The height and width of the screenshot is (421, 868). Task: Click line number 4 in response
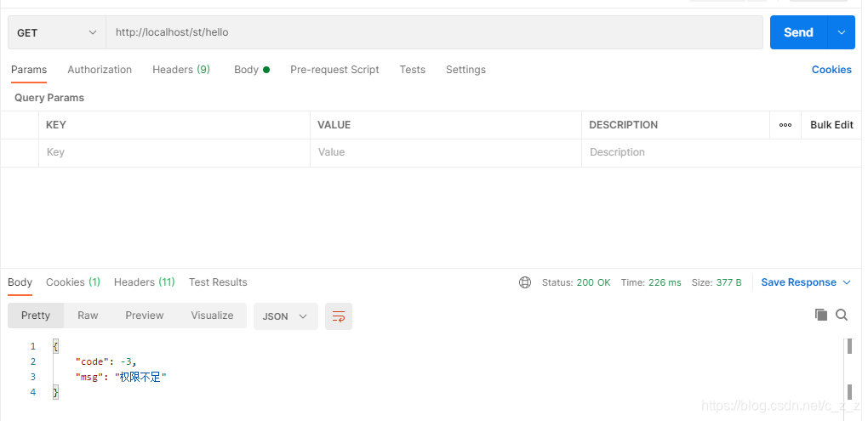[x=32, y=392]
